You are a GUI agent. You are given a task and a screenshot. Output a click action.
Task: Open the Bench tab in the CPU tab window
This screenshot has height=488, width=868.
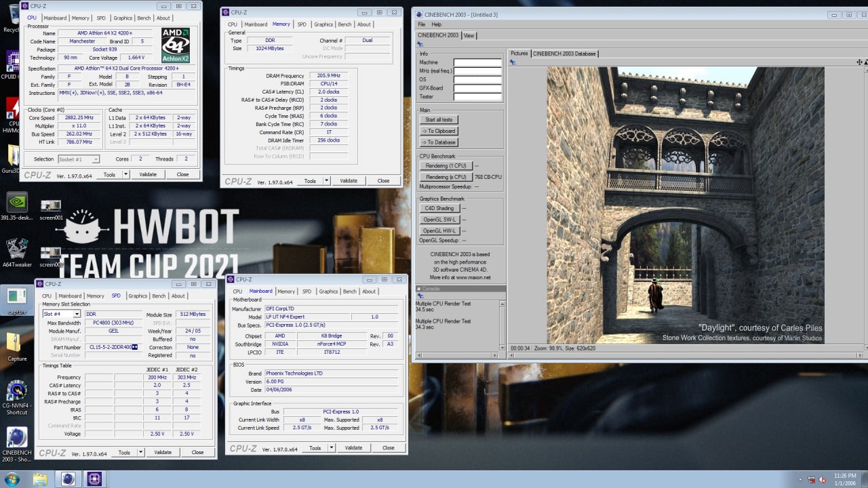(x=144, y=18)
